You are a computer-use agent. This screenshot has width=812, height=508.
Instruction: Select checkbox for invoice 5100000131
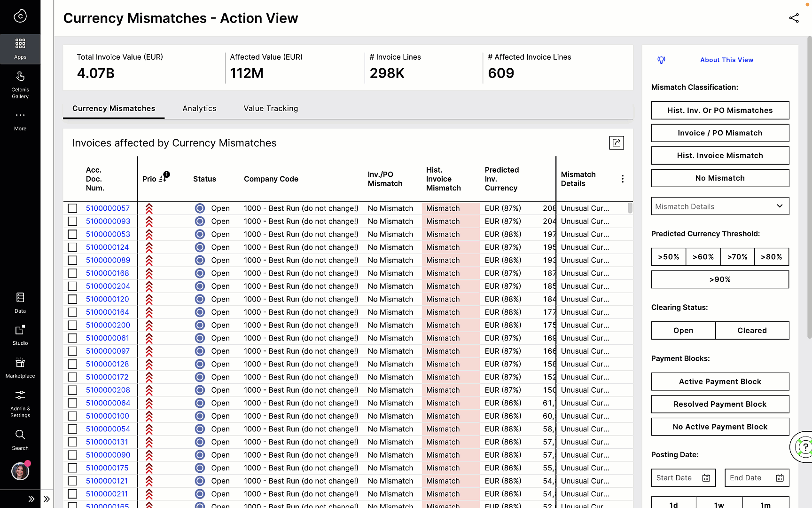(x=72, y=442)
